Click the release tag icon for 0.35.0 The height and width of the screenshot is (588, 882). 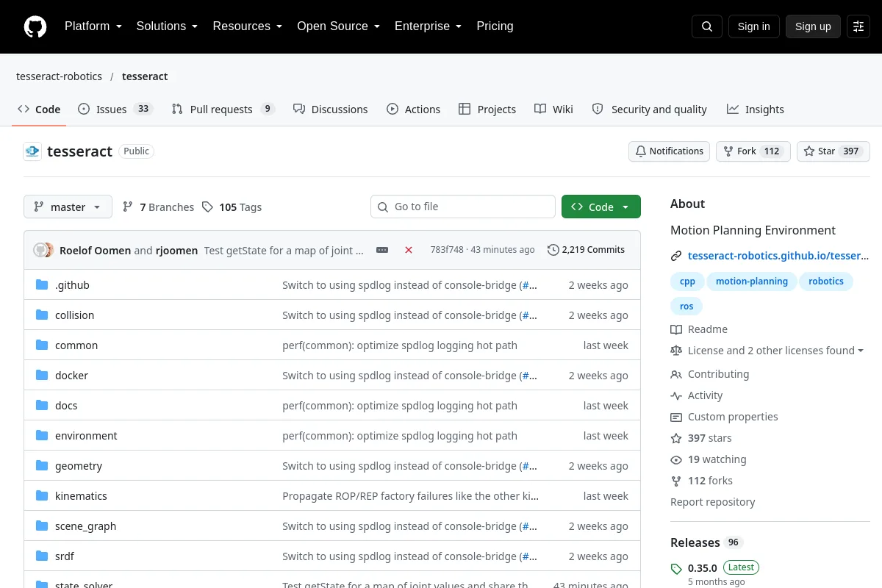pos(676,569)
